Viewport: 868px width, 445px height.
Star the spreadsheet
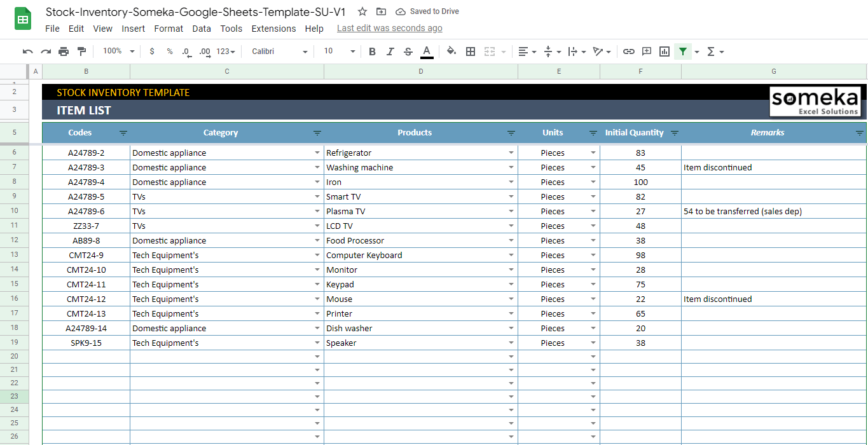coord(362,11)
